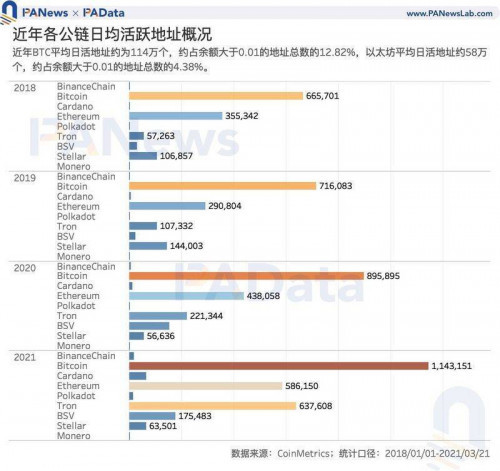Click the value label 586,150

pos(302,386)
